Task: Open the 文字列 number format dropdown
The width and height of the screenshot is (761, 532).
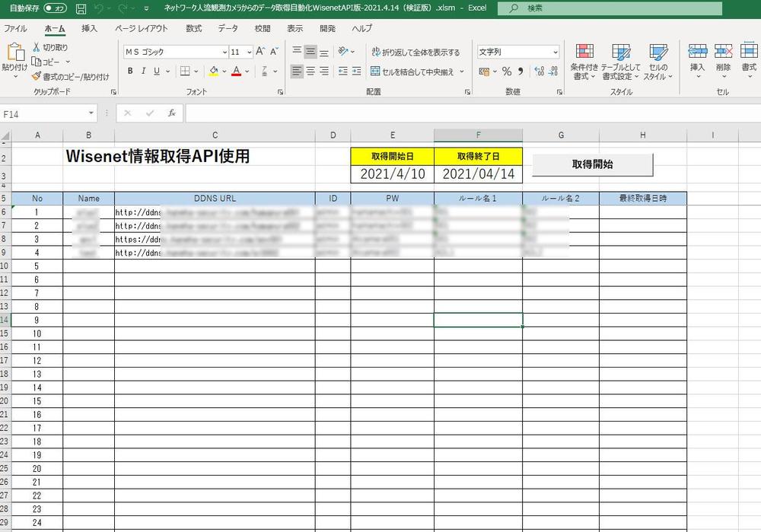Action: [556, 52]
